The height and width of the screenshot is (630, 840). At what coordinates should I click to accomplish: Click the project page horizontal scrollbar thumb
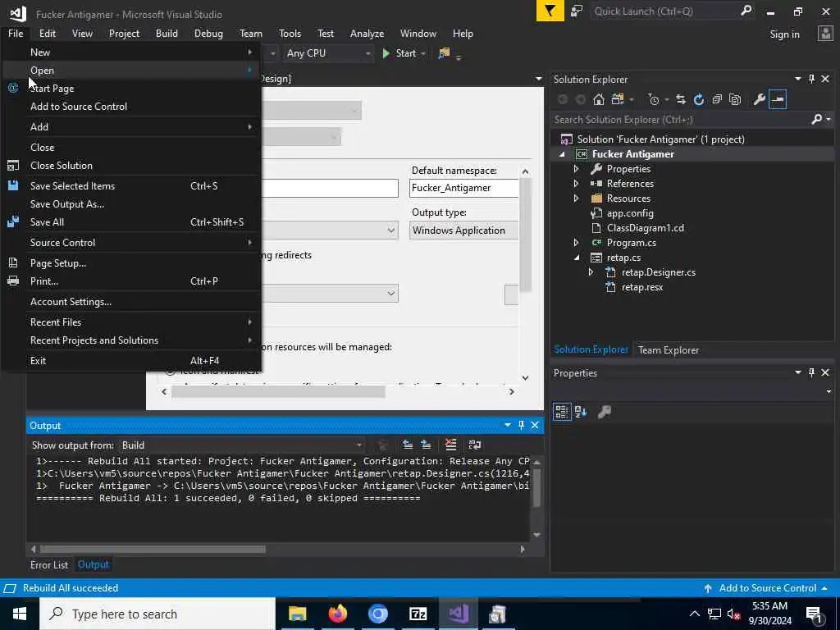click(278, 391)
